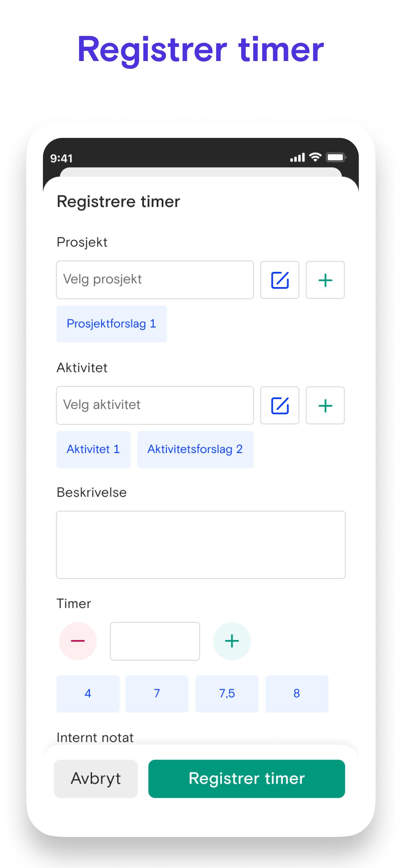This screenshot has height=868, width=401.
Task: Tap the edit icon beside Velg prosjekt
Action: click(280, 280)
